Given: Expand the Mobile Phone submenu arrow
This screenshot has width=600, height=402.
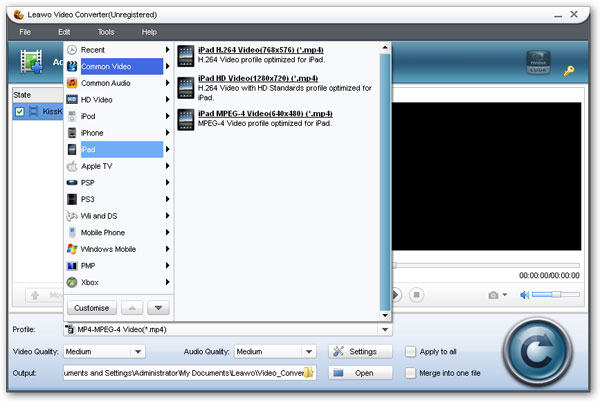Looking at the screenshot, I should coord(168,232).
